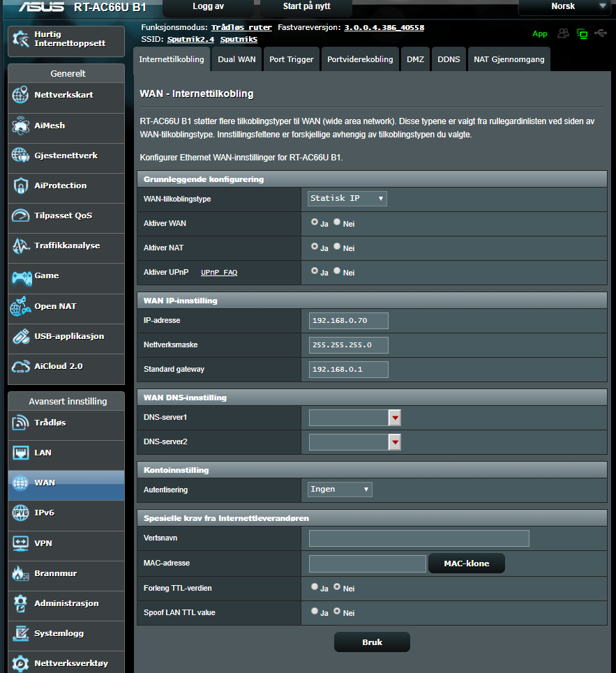Screen dimensions: 616x673
Task: Click IP-adresse field 192.168.0.70
Action: click(x=349, y=321)
